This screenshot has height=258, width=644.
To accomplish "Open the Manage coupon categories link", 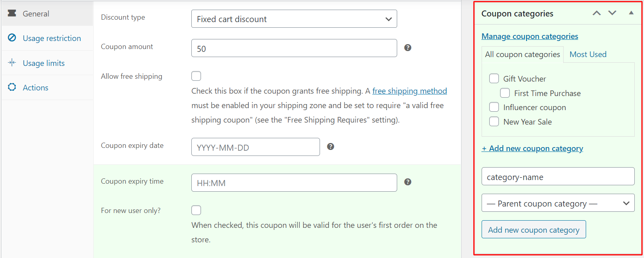I will 529,36.
